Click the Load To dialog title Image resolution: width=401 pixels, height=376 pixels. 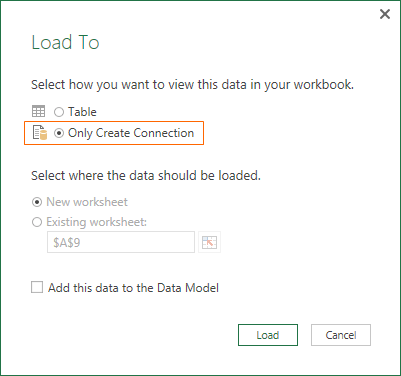65,42
